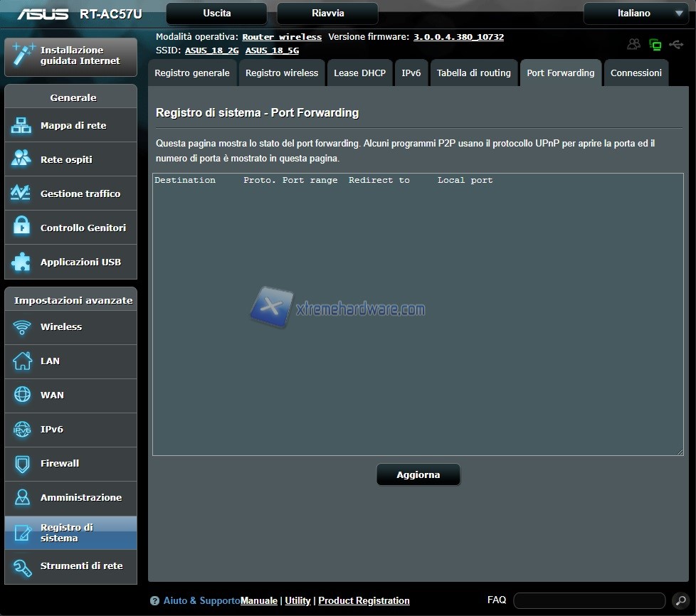696x616 pixels.
Task: Click into the FAQ search field
Action: point(589,601)
